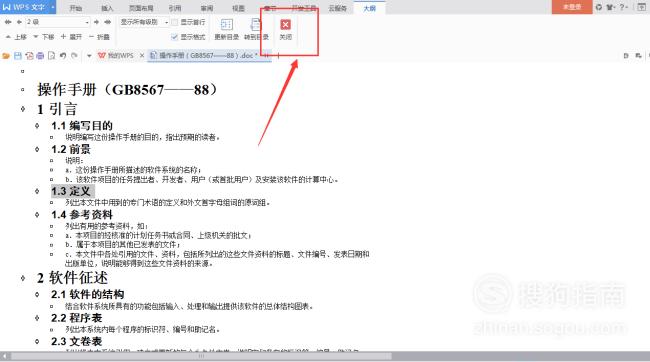Click the outline marker beside 1.1 编写目的
The image size is (650, 362).
pos(37,126)
